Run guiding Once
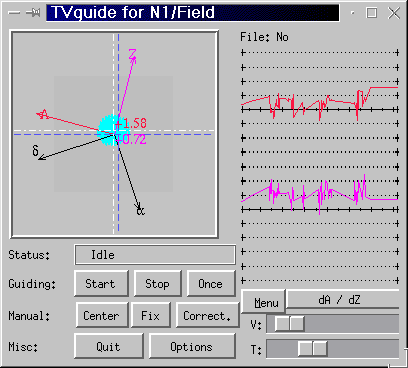Screen dimensions: 408x368 [211, 284]
